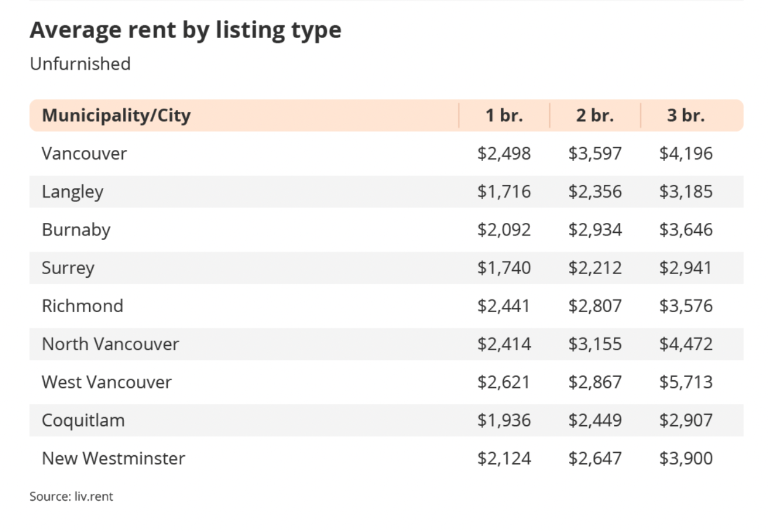Select the West Vancouver row label
Viewport: 768px width, 532px height.
[x=107, y=381]
